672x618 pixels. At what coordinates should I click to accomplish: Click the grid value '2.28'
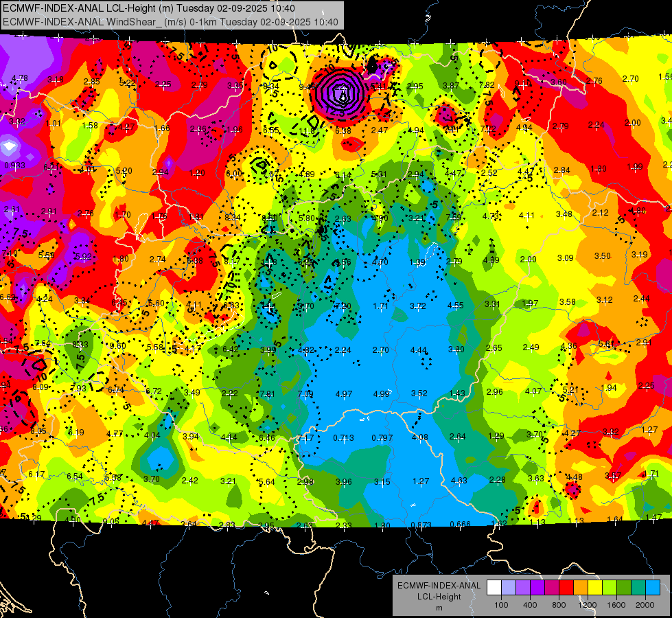point(497,480)
